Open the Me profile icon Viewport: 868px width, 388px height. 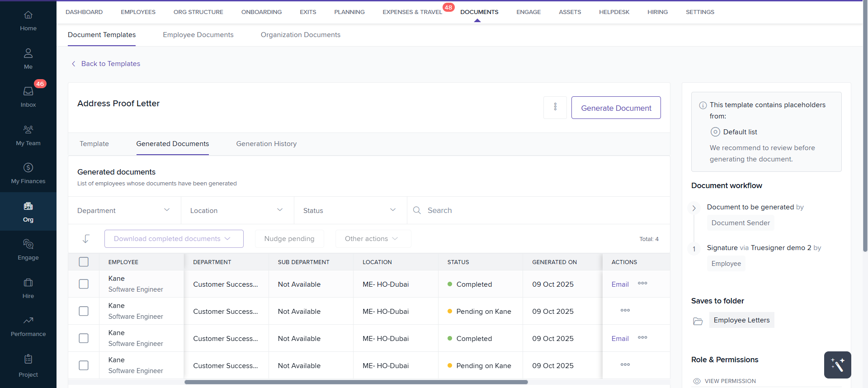pyautogui.click(x=28, y=53)
